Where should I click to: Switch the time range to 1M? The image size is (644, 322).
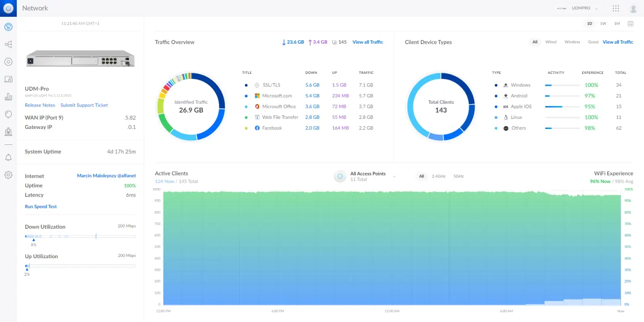[x=617, y=24]
